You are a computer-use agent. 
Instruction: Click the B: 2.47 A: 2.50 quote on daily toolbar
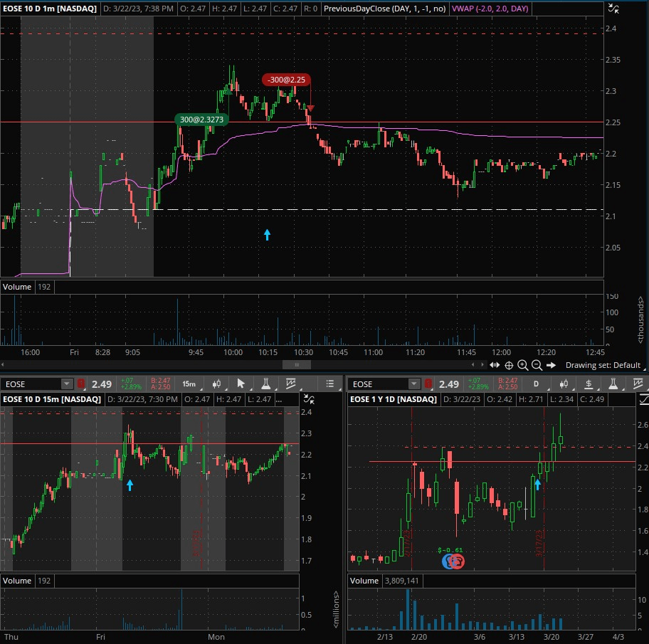(507, 384)
